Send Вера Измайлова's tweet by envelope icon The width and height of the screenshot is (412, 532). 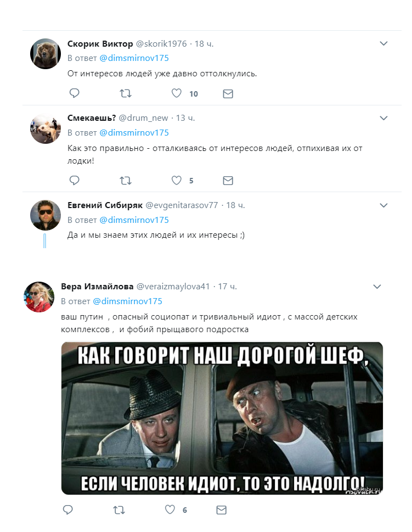(x=222, y=510)
